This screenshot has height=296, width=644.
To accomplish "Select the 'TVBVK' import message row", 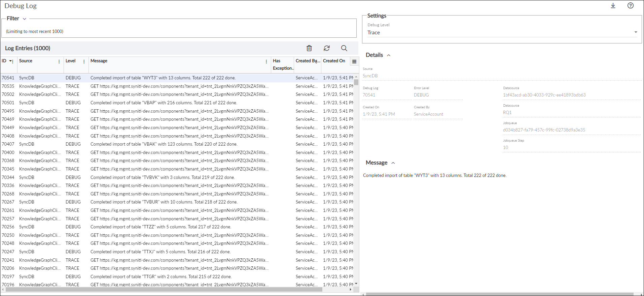I will 177,177.
